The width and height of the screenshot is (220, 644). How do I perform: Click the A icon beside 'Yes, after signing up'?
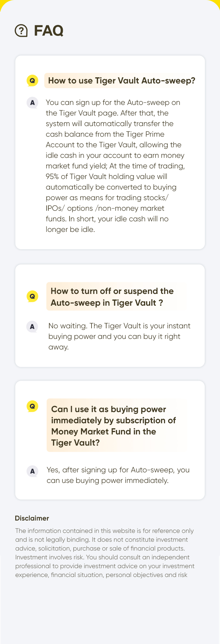pos(32,471)
